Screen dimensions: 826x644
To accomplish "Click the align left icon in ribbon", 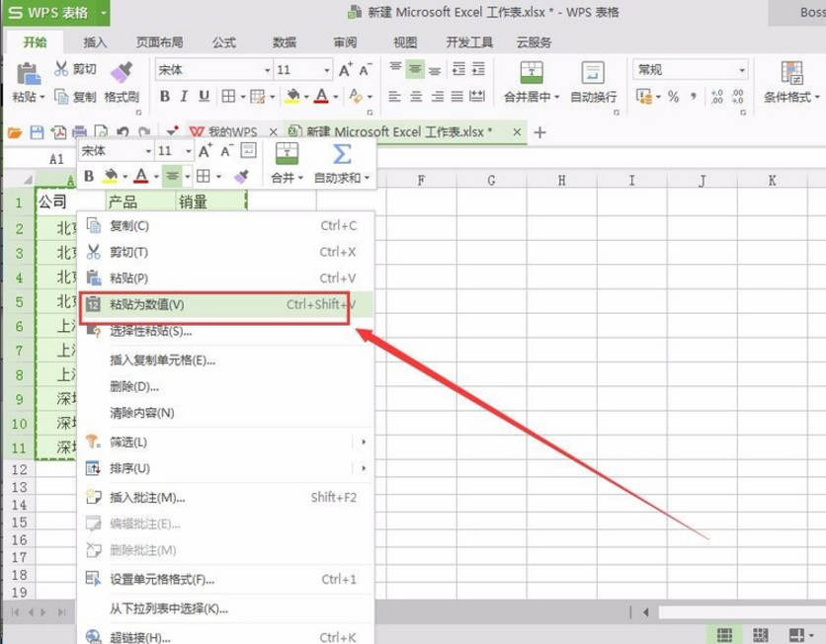I will (394, 97).
